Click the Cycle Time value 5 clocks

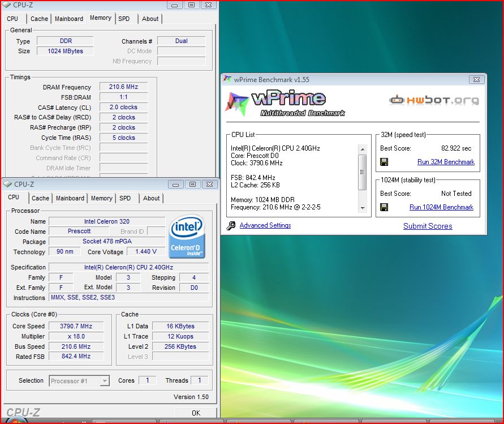123,138
